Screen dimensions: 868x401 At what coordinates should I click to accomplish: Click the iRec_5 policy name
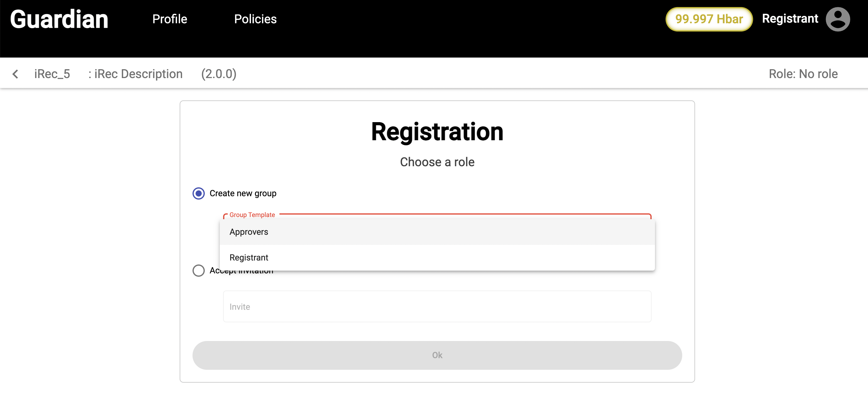click(52, 74)
